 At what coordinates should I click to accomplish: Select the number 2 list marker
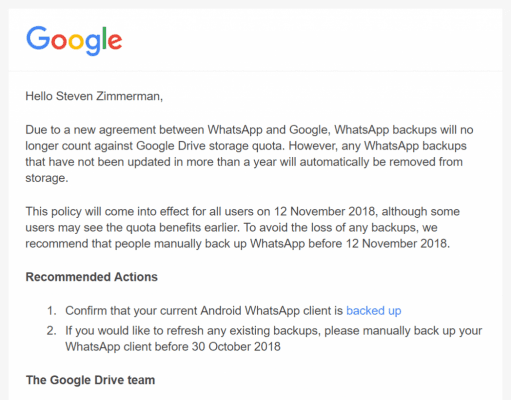click(52, 331)
